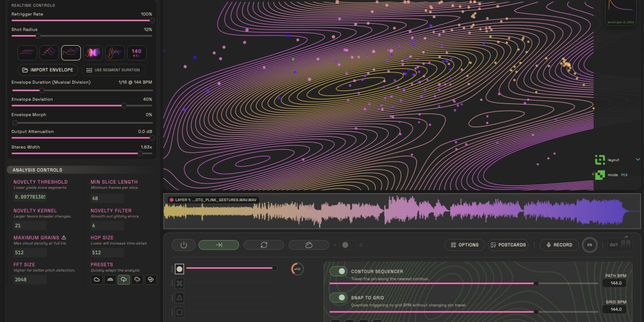Viewport: 644px width, 322px height.
Task: Click the loop arrows mode button
Action: tap(264, 245)
